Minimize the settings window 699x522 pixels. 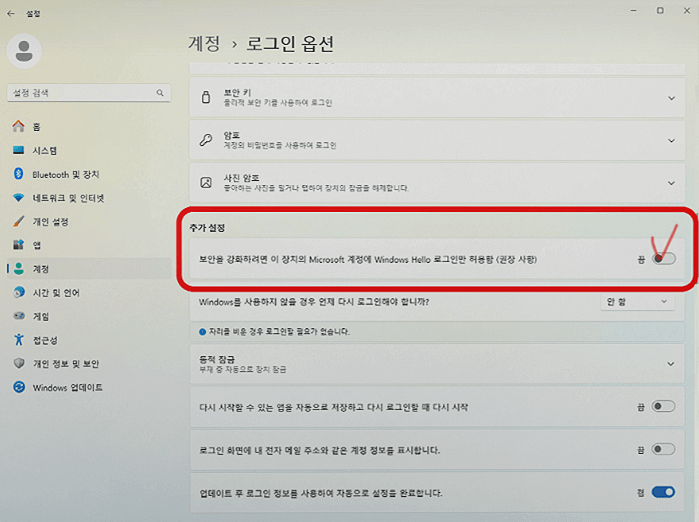coord(633,10)
